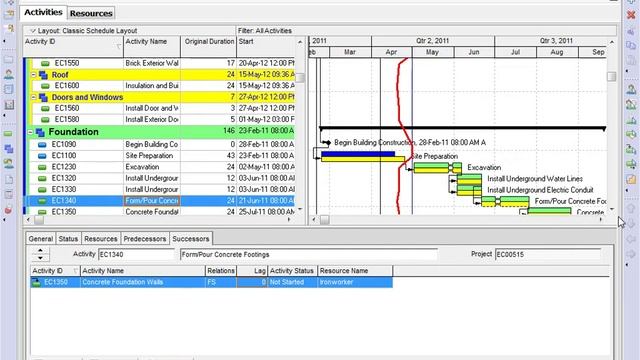Click the Move Left arrow toolbar icon
Screen dimensions: 640x360
[x=631, y=239]
